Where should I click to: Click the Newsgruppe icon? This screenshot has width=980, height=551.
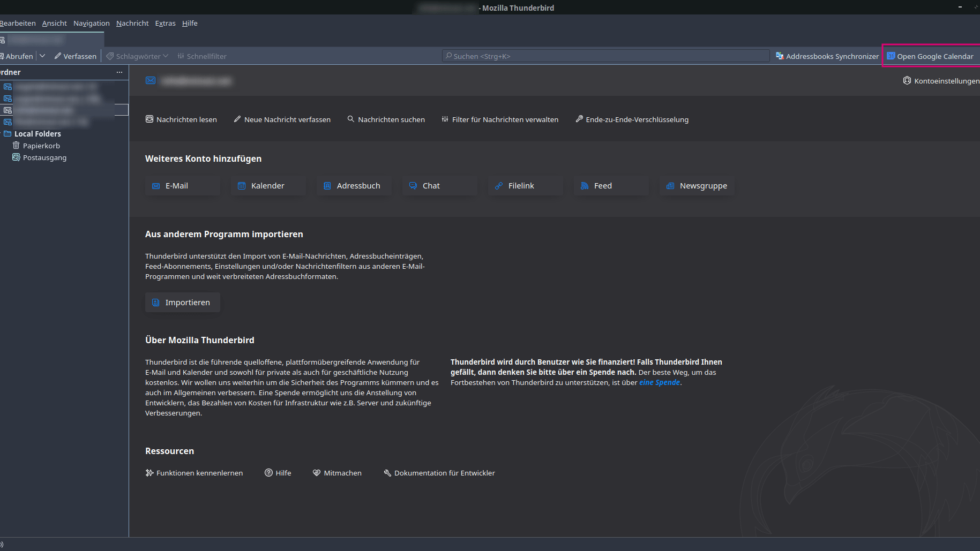pos(670,186)
